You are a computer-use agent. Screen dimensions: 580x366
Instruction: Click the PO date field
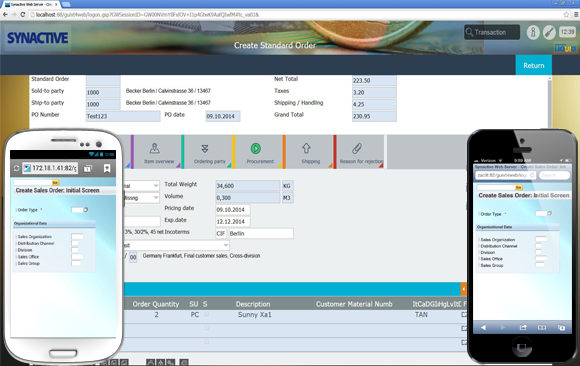pyautogui.click(x=223, y=116)
